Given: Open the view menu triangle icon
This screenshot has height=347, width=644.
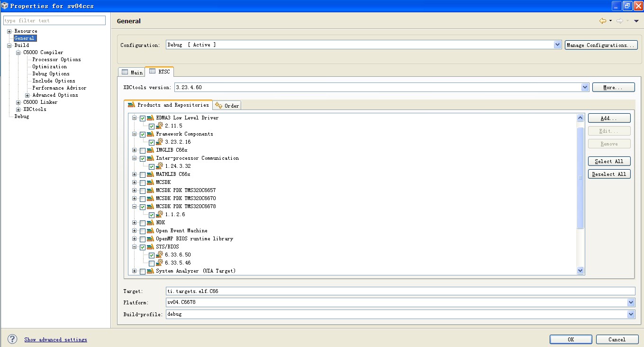Looking at the screenshot, I should tap(636, 21).
